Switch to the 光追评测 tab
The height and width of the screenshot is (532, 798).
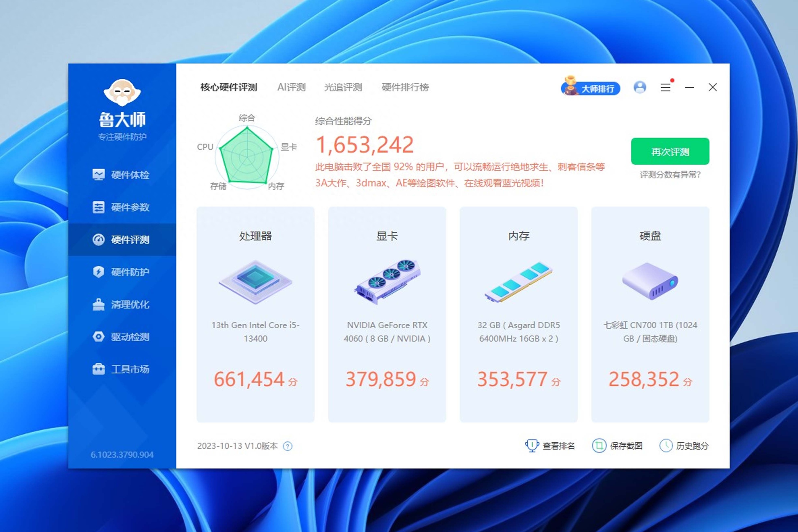tap(343, 88)
